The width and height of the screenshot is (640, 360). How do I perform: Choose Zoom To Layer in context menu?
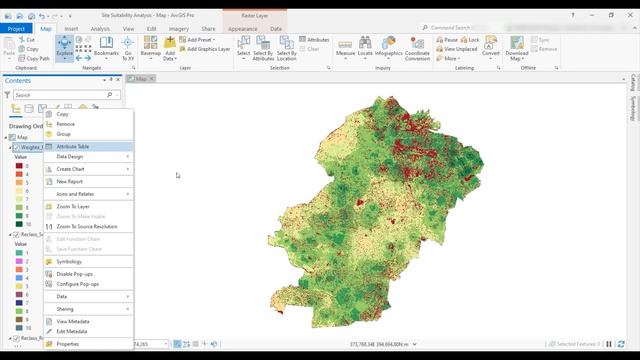pos(88,207)
